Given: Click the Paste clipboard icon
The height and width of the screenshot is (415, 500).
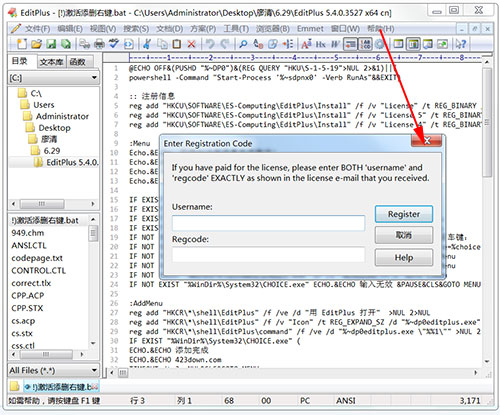Looking at the screenshot, I should 177,44.
